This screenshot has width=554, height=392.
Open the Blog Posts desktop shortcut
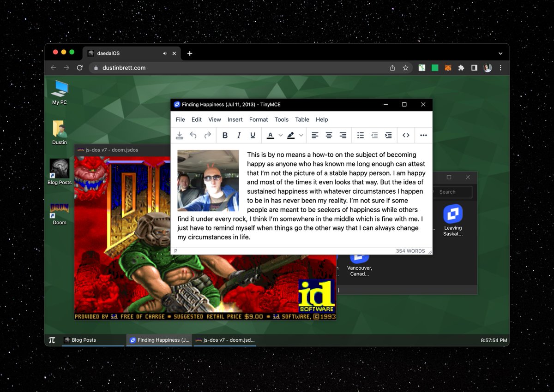[x=60, y=172]
